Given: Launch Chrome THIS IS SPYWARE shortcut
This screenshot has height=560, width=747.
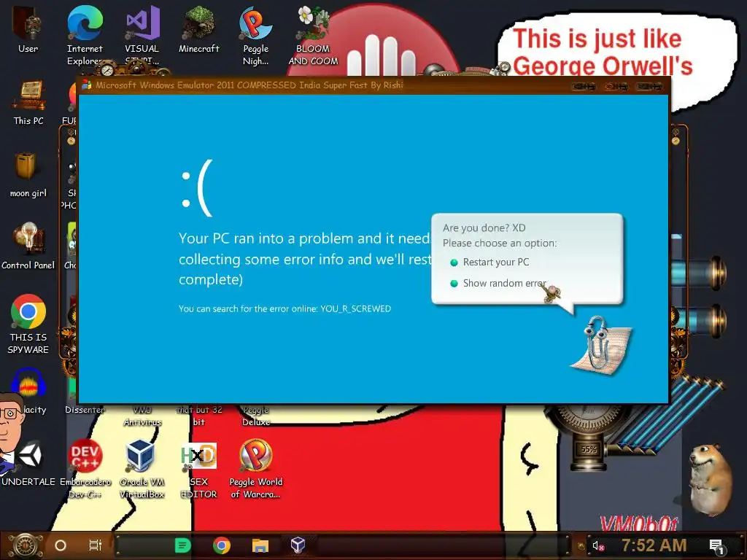Looking at the screenshot, I should click(x=28, y=324).
